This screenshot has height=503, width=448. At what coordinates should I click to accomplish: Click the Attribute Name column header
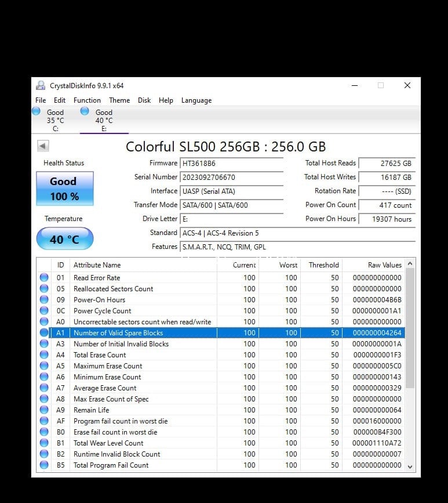(143, 265)
